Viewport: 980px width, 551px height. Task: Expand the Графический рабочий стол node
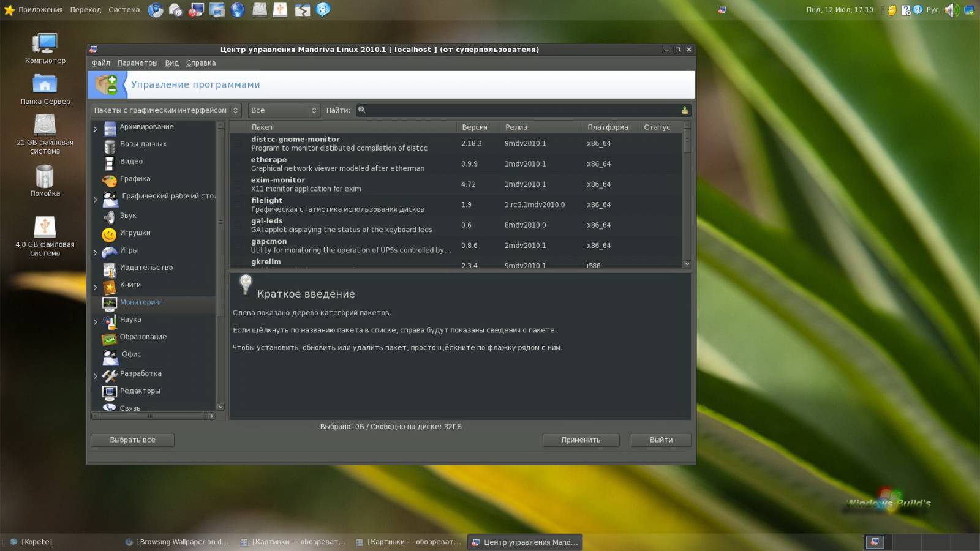click(x=95, y=200)
